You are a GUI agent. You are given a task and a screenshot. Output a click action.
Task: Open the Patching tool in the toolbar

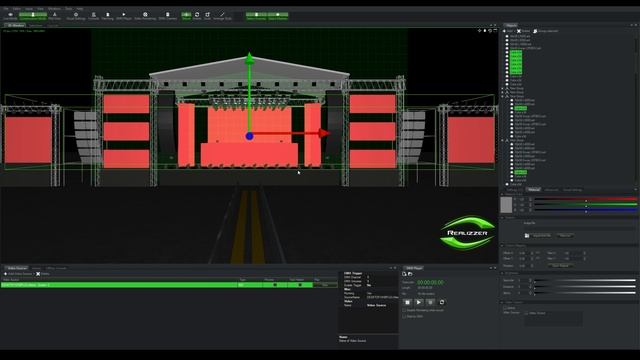(x=108, y=16)
